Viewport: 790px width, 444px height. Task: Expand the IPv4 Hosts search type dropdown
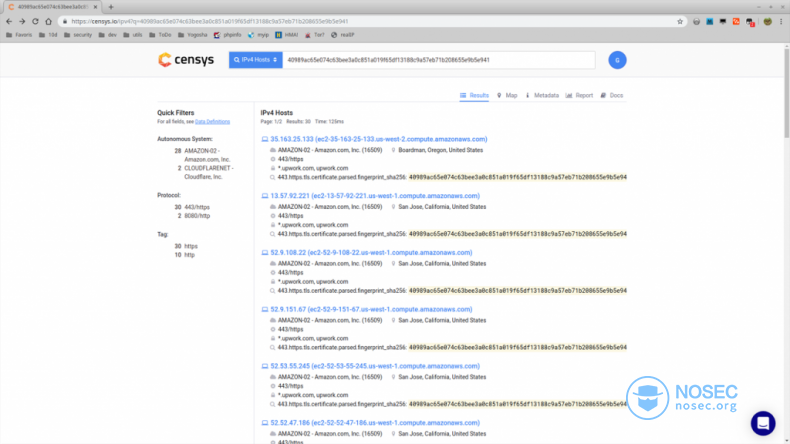(255, 60)
